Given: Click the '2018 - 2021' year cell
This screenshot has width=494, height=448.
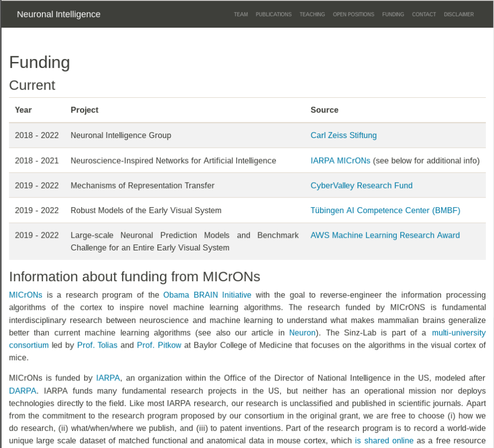Looking at the screenshot, I should coord(37,161).
